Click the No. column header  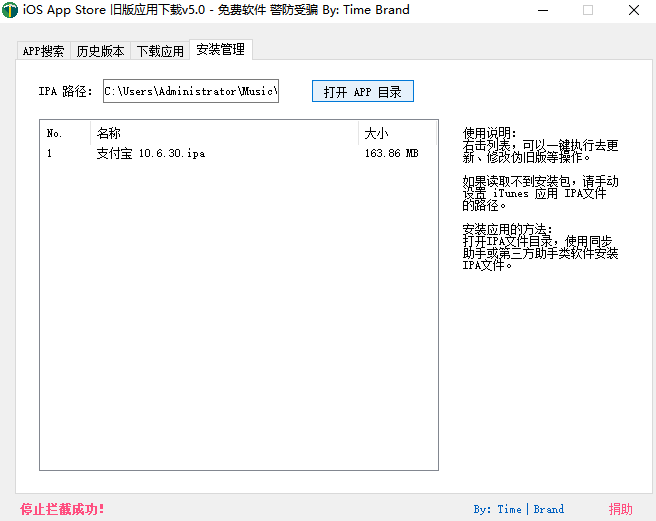[x=65, y=133]
